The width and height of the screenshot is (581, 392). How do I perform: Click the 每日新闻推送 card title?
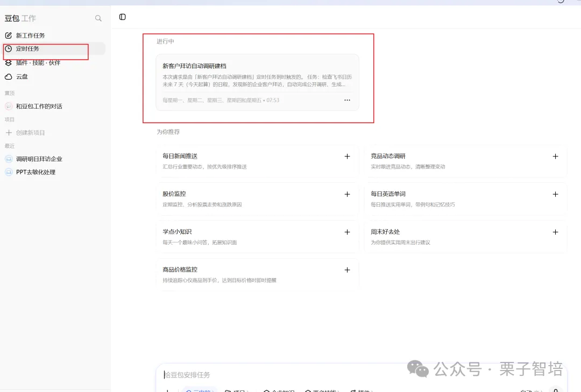coord(180,156)
